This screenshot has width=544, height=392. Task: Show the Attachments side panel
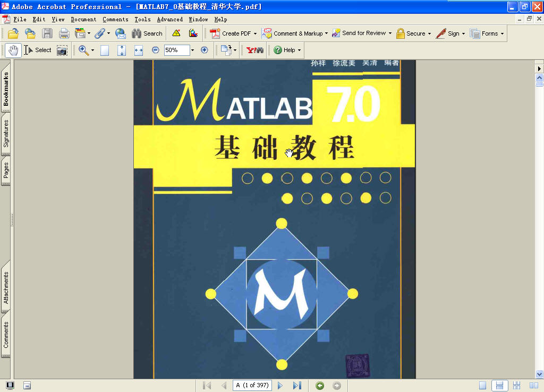click(6, 287)
